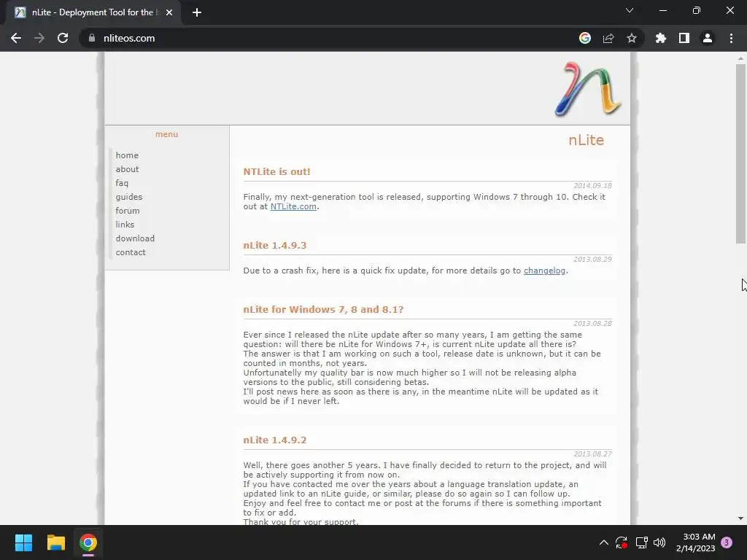Open volume control tray icon
The image size is (747, 560).
[x=659, y=542]
